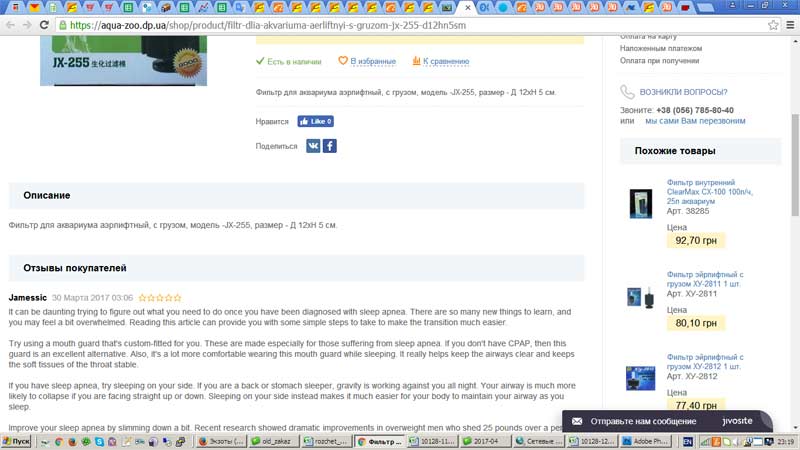Open the Windows Пуск start button

click(x=17, y=441)
